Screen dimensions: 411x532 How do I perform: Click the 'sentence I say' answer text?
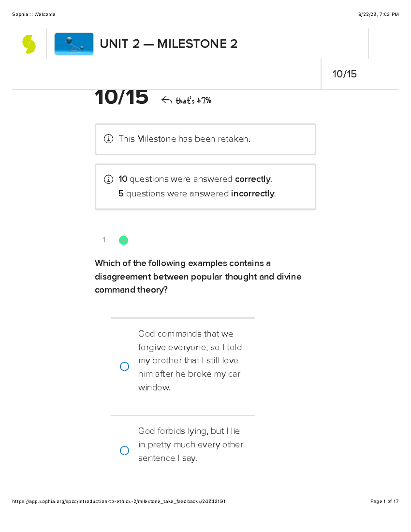(x=167, y=458)
